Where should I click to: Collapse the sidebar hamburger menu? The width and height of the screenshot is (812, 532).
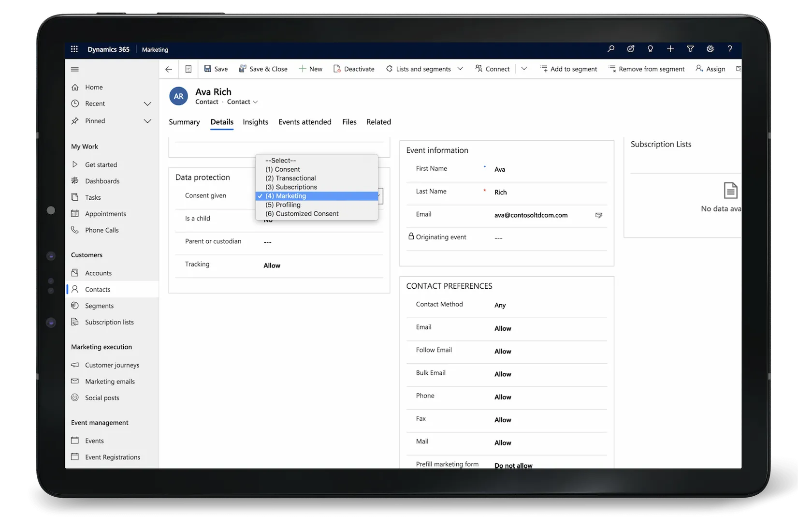(x=74, y=69)
